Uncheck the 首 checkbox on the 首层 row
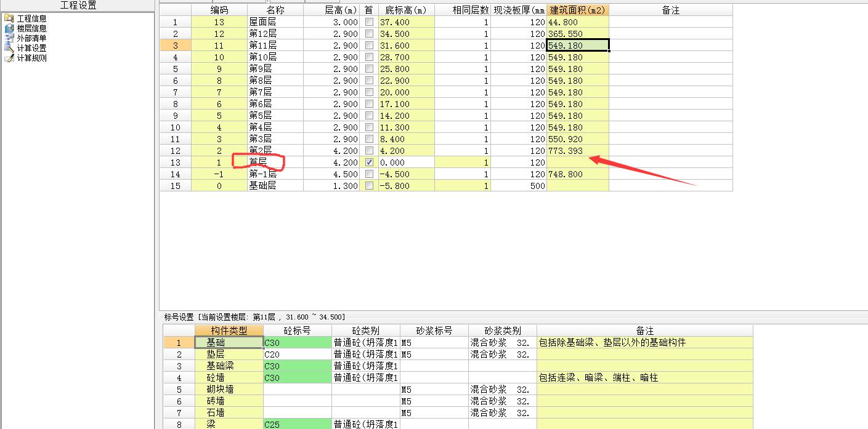 [x=368, y=162]
